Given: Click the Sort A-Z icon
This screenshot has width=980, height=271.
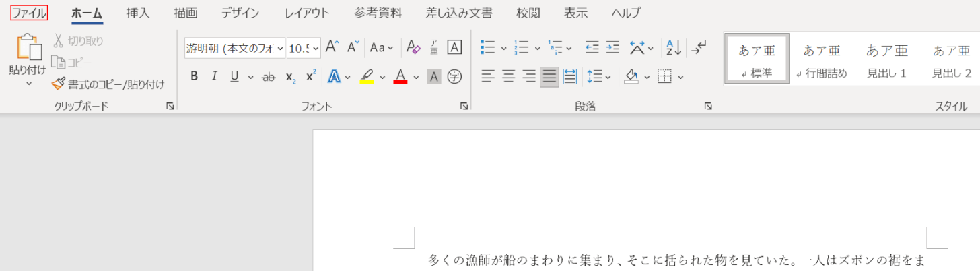Looking at the screenshot, I should 674,48.
